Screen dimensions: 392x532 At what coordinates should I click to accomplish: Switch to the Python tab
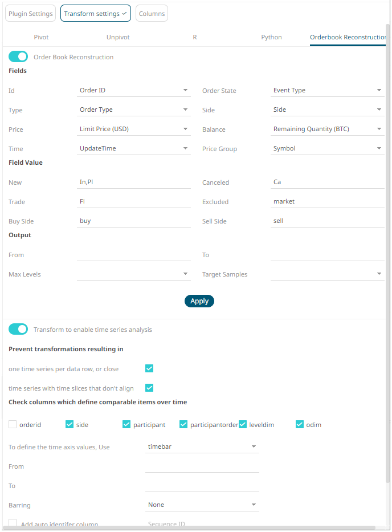coord(271,37)
